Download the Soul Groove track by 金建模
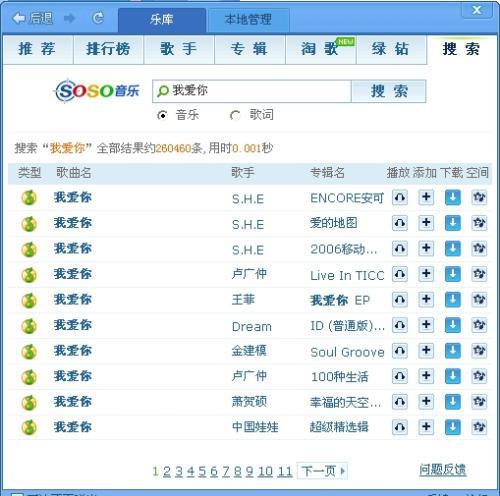This screenshot has width=500, height=496. click(453, 351)
